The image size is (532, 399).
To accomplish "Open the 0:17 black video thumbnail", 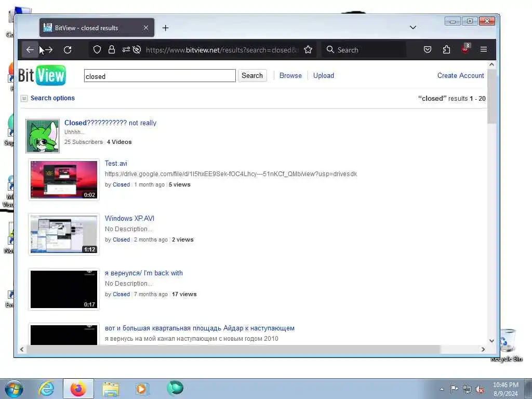I will 64,289.
